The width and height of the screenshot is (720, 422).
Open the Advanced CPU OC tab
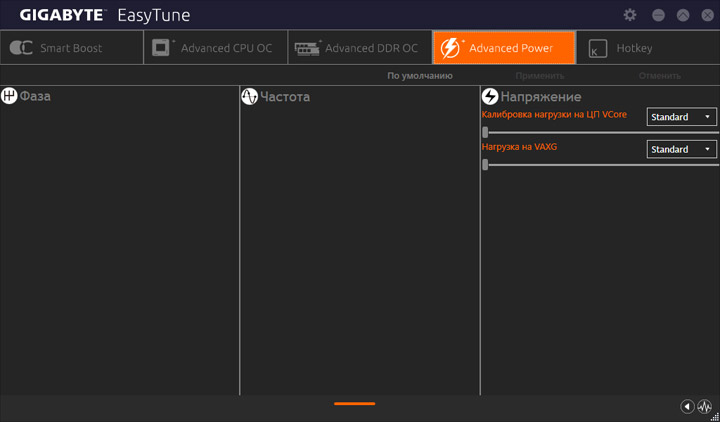coord(216,48)
